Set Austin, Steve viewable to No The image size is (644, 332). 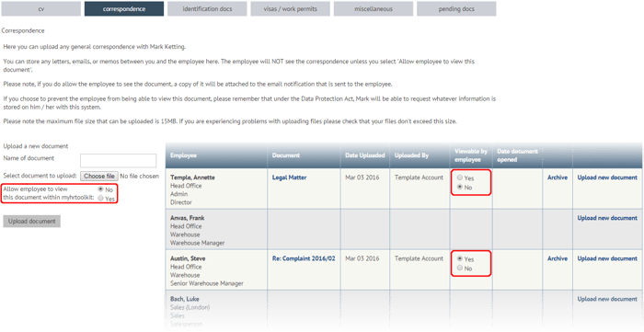[x=460, y=268]
